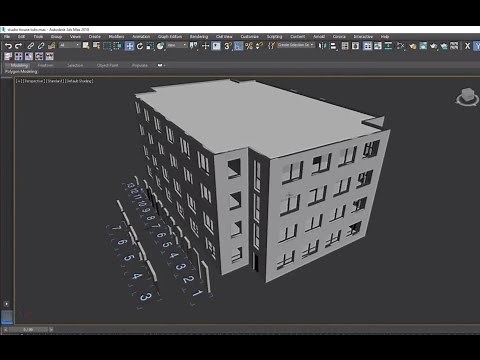The height and width of the screenshot is (360, 480).
Task: Activate the Select and Scale tool
Action: tap(150, 46)
